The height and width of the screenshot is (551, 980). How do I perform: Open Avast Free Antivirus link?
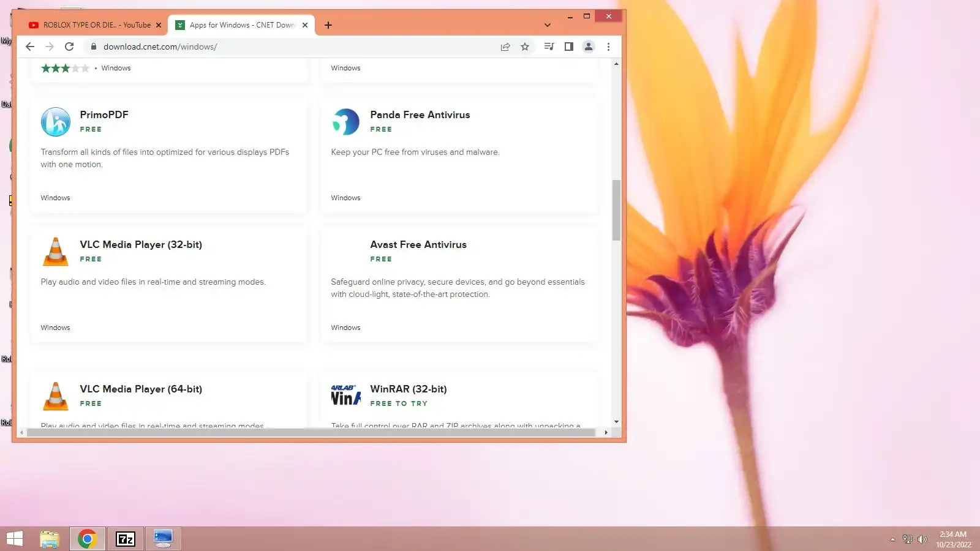[x=418, y=244]
